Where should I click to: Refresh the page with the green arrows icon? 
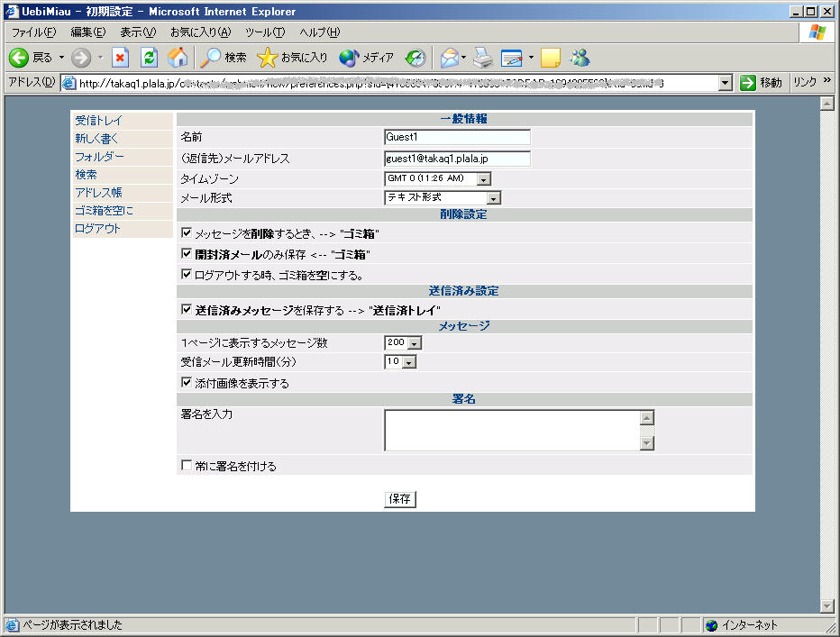tap(149, 58)
